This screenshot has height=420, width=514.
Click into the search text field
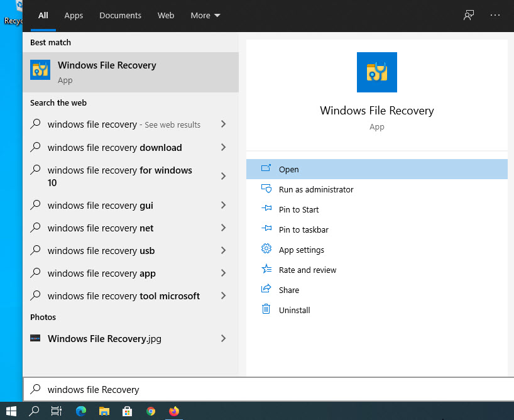click(268, 389)
